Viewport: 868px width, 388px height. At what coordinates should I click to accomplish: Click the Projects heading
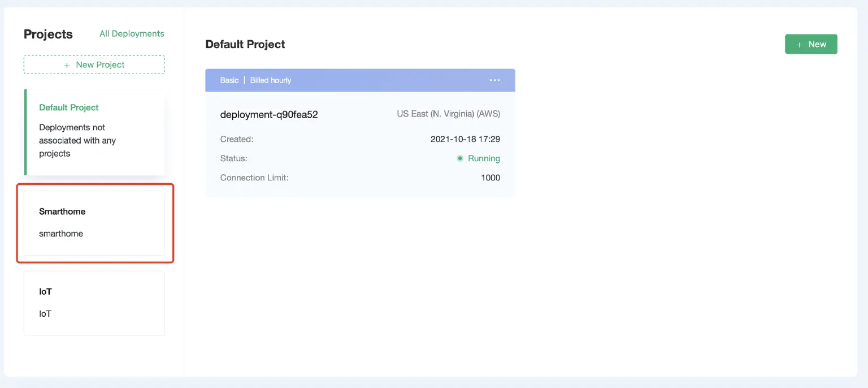[48, 34]
